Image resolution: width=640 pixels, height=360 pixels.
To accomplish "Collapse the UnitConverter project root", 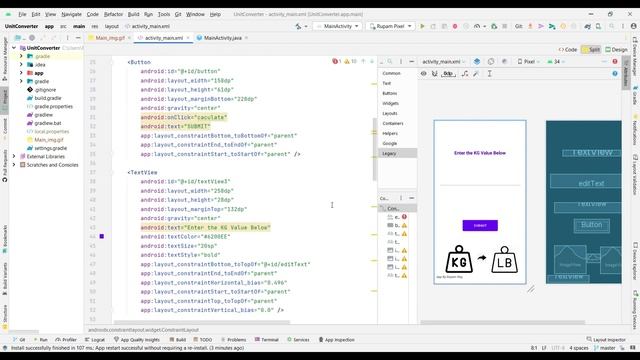I will pyautogui.click(x=14, y=48).
